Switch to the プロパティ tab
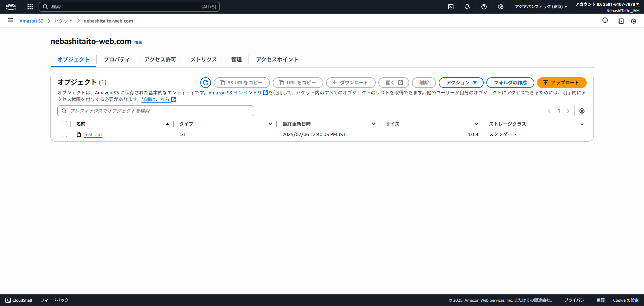Image resolution: width=644 pixels, height=306 pixels. [117, 59]
